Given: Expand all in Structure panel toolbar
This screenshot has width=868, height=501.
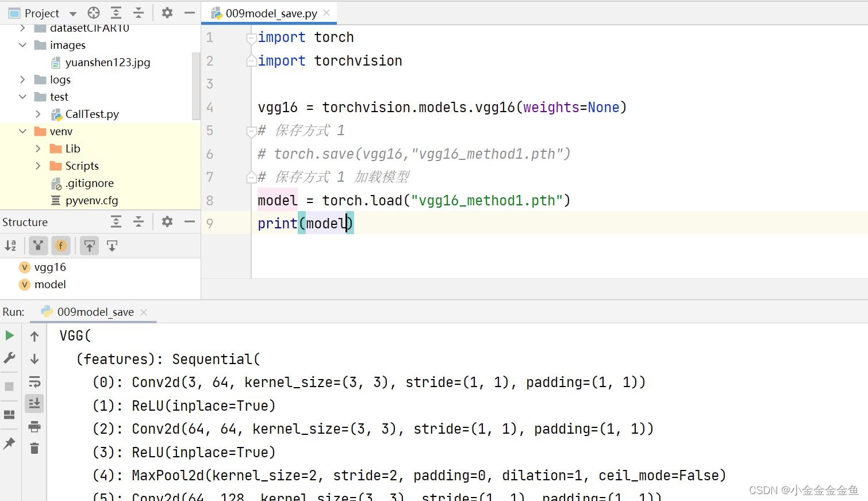Looking at the screenshot, I should point(116,221).
